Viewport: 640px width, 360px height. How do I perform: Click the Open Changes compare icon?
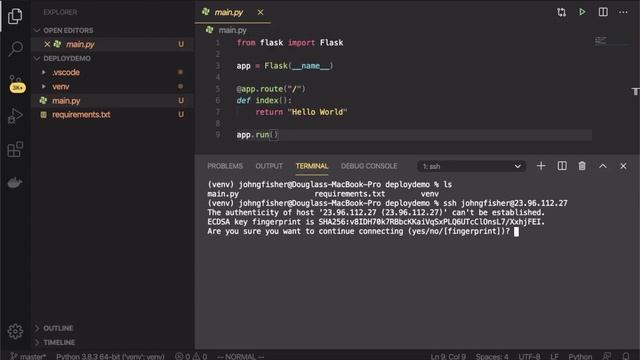point(561,12)
